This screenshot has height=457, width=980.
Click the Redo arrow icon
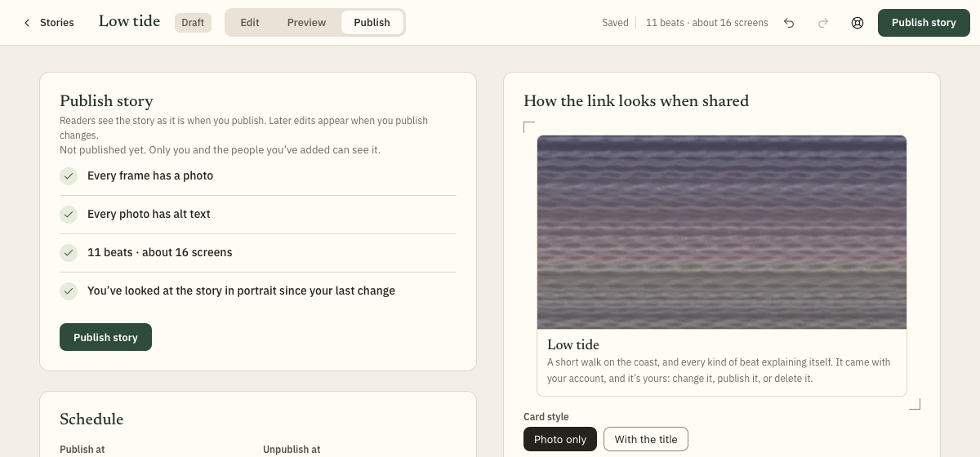(823, 23)
